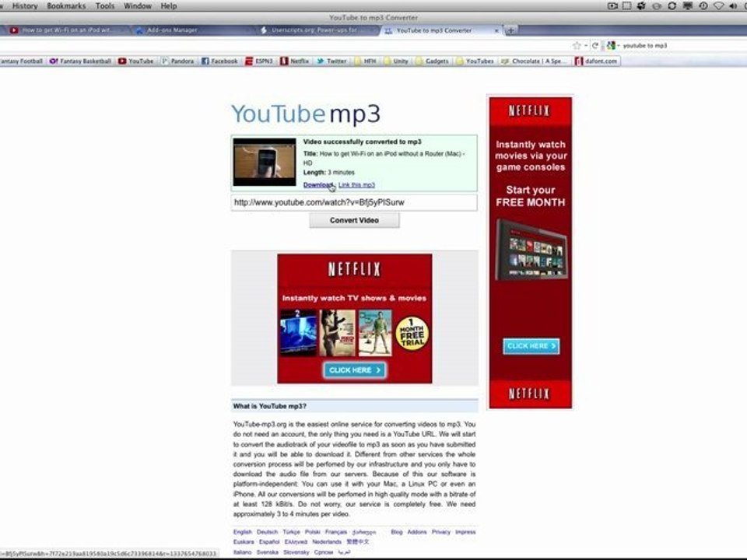The width and height of the screenshot is (747, 560).
Task: Click the bookmark star icon
Action: pos(577,46)
